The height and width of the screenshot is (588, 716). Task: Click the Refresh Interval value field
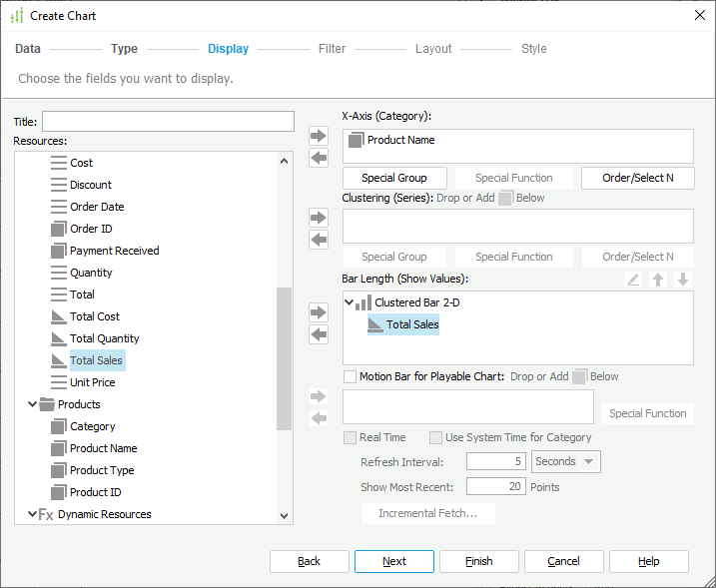click(x=496, y=461)
